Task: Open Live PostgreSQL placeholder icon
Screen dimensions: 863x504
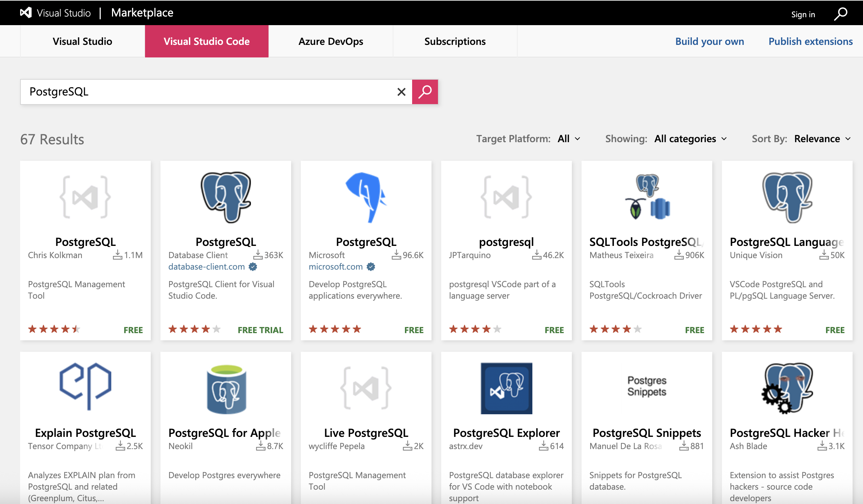Action: point(366,388)
